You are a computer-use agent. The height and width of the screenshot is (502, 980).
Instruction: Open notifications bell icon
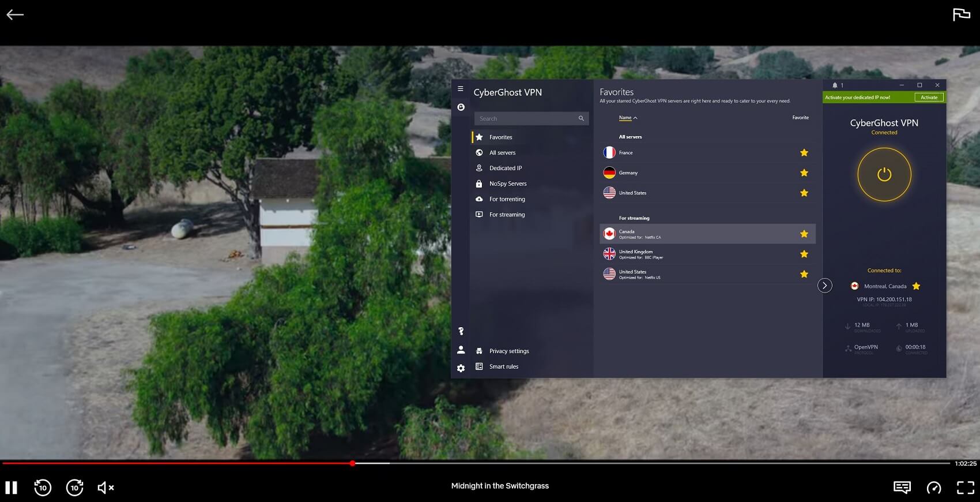point(835,85)
